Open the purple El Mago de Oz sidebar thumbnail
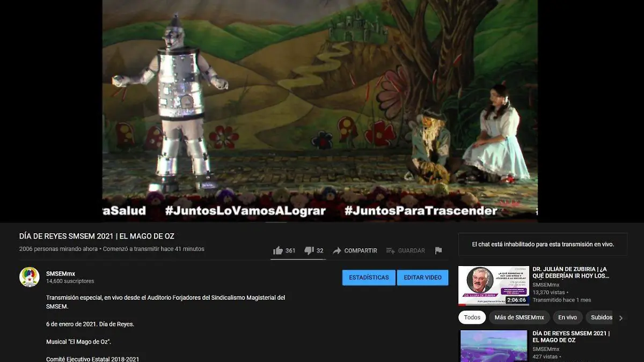The width and height of the screenshot is (644, 362). coord(493,346)
